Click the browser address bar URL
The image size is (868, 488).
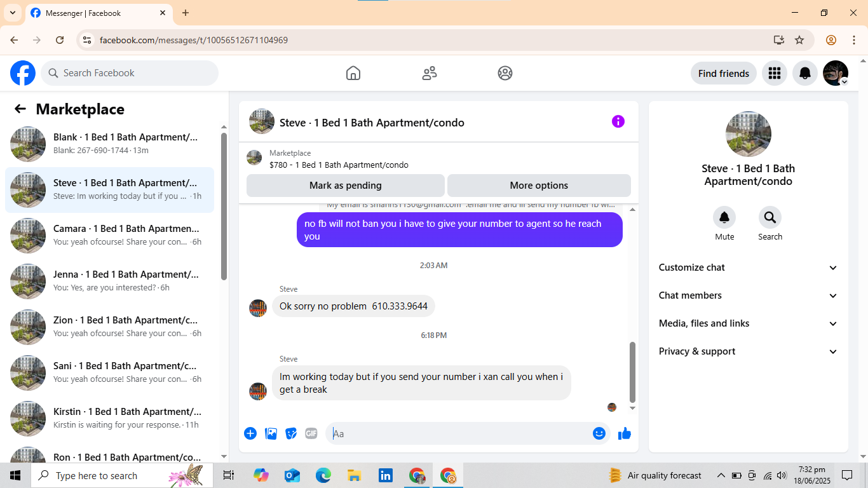click(194, 40)
